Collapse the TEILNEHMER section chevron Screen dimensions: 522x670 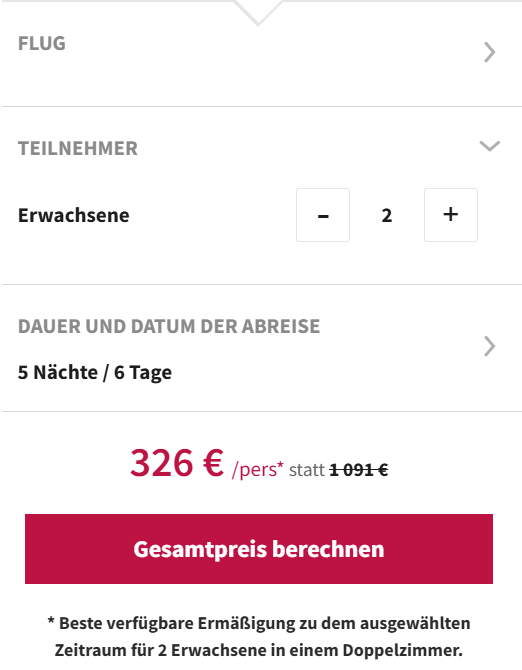tap(490, 146)
